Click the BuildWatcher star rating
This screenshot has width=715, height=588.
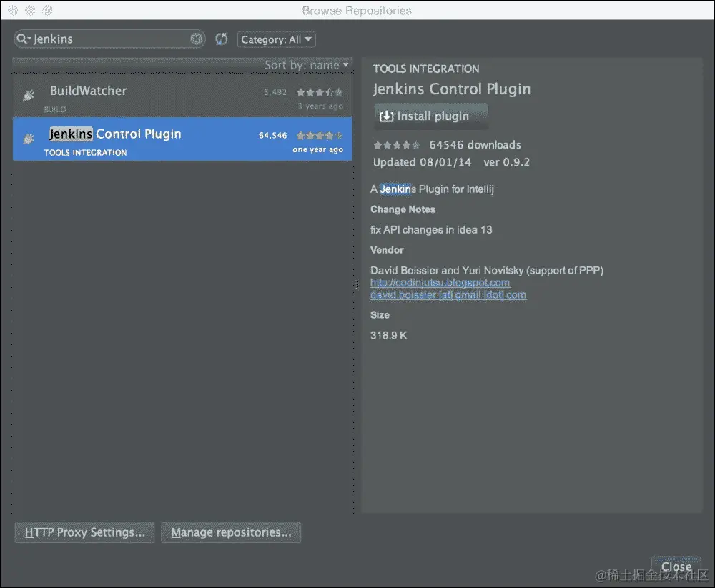click(x=320, y=93)
